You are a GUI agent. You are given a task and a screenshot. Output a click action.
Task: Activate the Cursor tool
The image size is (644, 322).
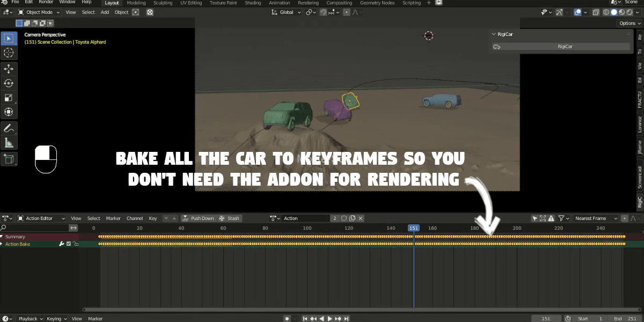point(9,53)
